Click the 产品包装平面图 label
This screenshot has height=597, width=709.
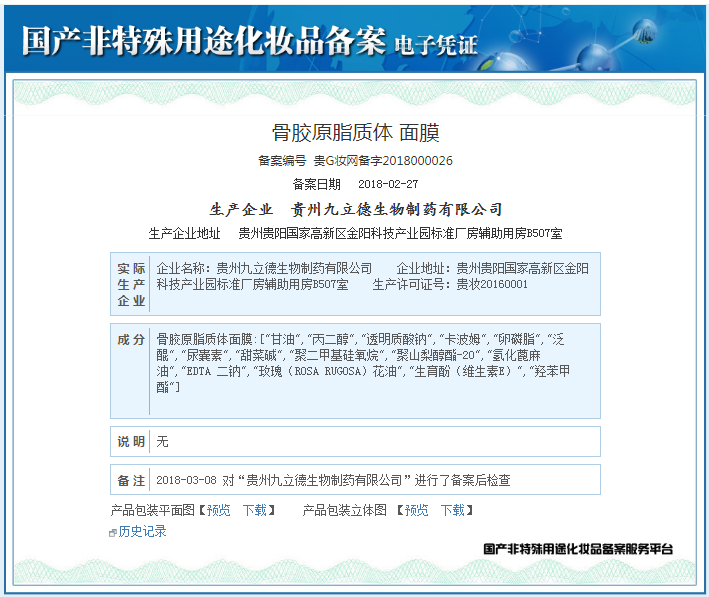(x=152, y=510)
